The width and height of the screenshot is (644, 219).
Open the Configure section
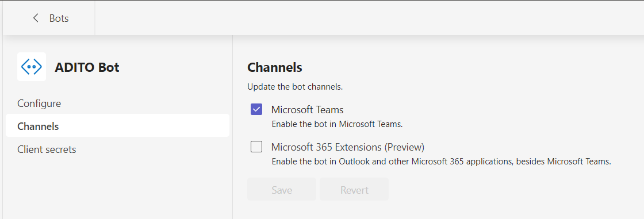(x=39, y=103)
